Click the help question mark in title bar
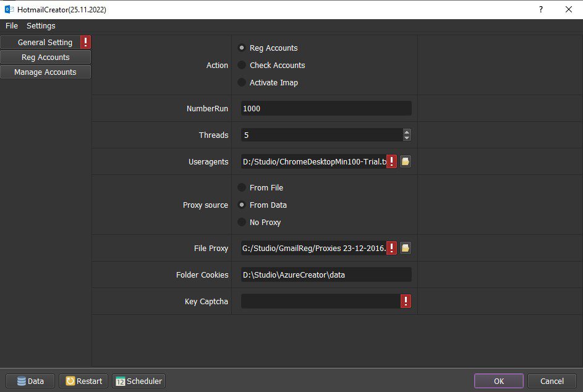The width and height of the screenshot is (583, 392). click(x=540, y=9)
